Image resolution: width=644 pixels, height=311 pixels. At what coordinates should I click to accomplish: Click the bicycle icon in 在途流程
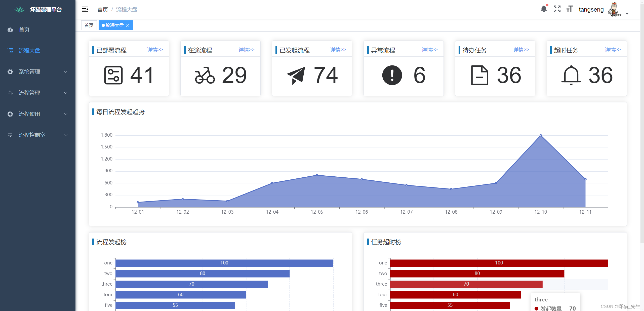tap(205, 75)
